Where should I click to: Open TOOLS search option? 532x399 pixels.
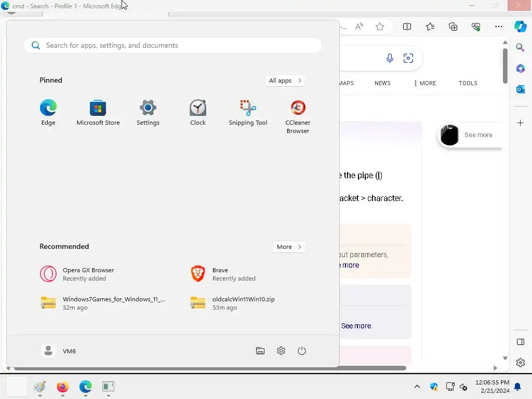(468, 83)
